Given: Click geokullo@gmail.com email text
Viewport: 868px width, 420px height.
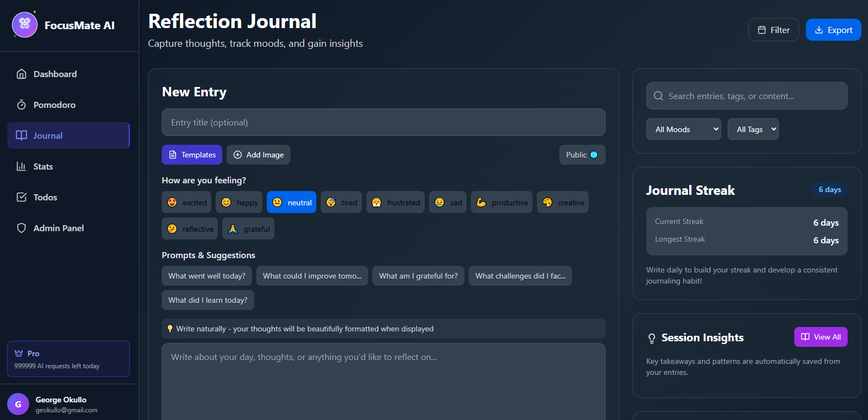Looking at the screenshot, I should (x=67, y=410).
